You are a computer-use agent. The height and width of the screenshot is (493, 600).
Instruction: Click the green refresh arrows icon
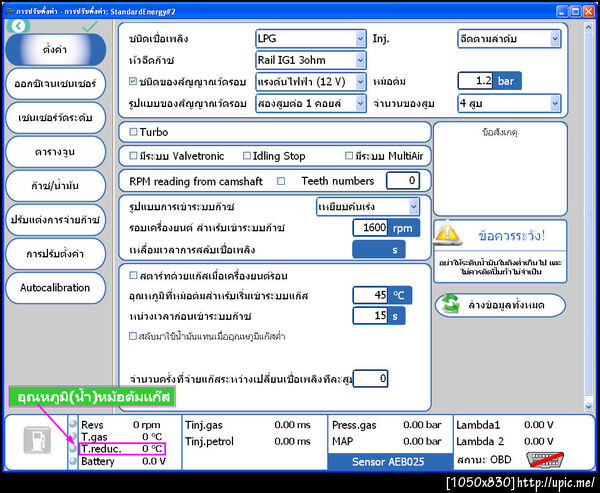click(x=450, y=304)
